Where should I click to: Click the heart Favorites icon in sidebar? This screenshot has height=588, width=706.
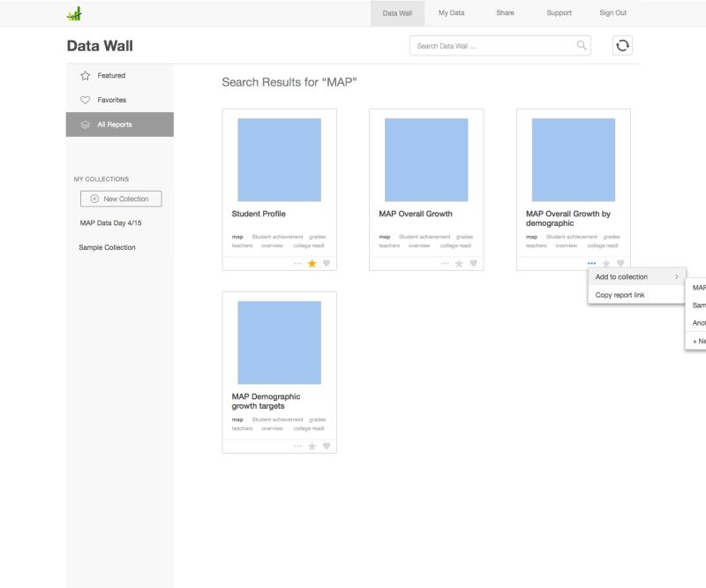click(85, 100)
